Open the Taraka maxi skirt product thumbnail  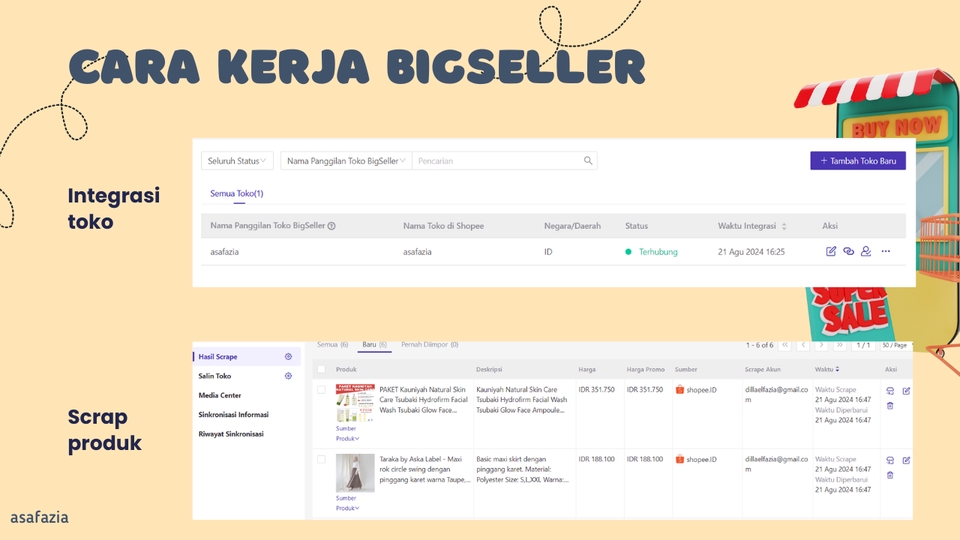pos(355,473)
